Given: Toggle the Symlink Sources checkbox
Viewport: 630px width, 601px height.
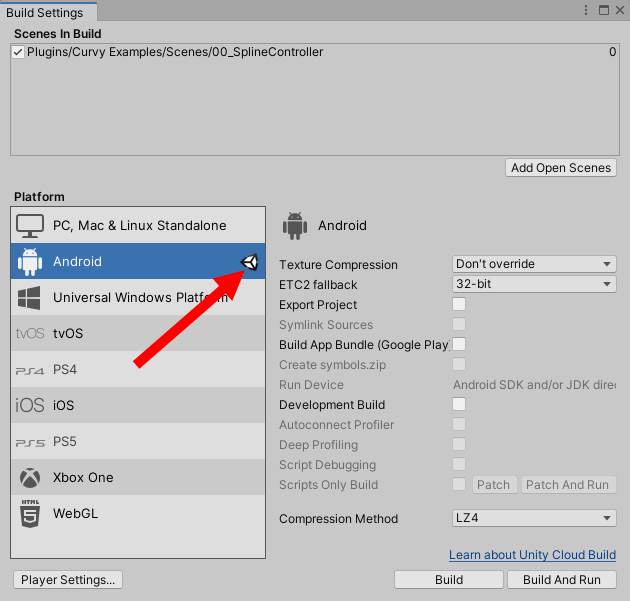Looking at the screenshot, I should point(459,324).
